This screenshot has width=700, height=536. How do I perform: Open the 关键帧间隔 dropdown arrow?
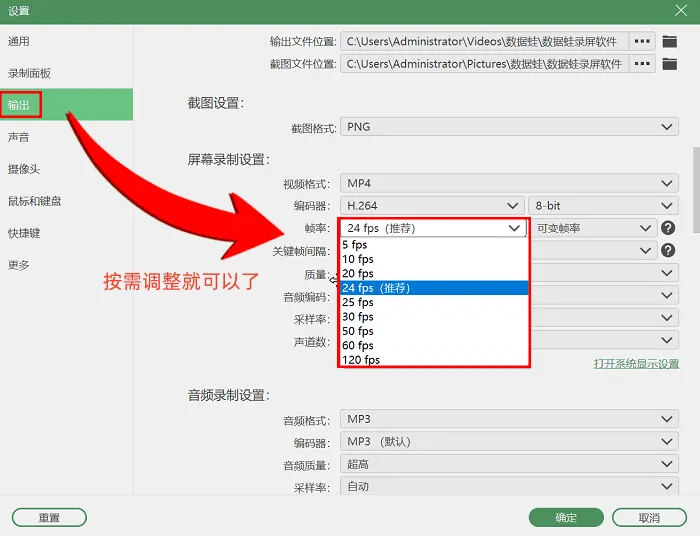coord(645,250)
